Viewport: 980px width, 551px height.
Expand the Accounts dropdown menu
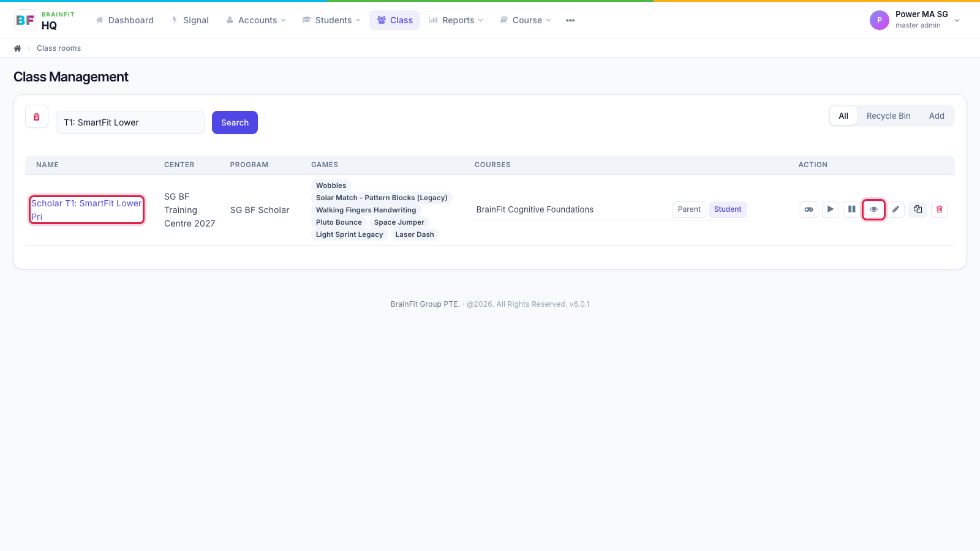click(x=256, y=20)
